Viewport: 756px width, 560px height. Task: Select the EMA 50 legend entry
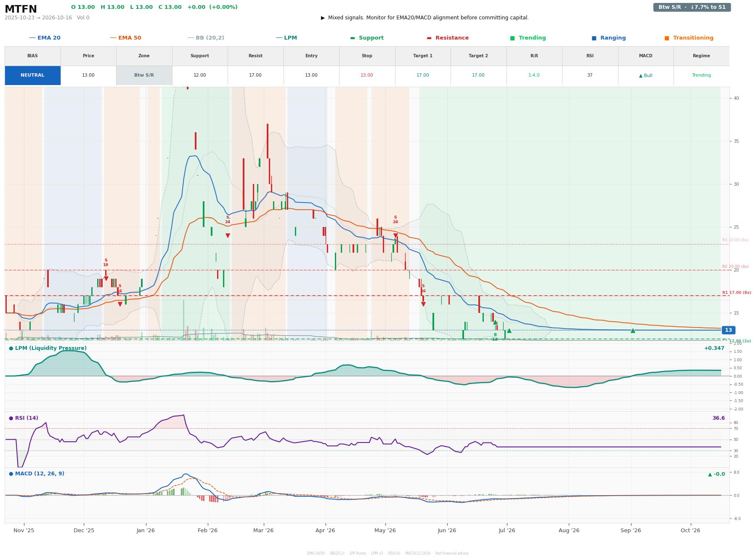125,38
